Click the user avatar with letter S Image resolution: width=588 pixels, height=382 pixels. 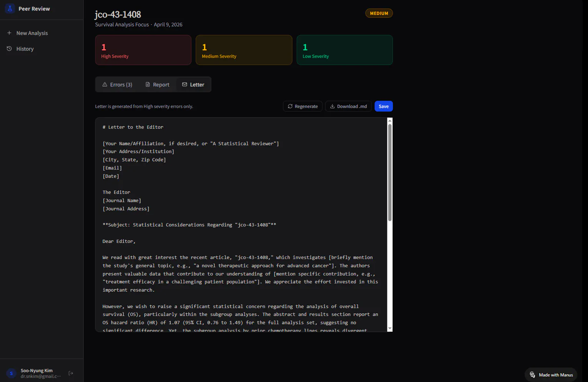click(12, 373)
